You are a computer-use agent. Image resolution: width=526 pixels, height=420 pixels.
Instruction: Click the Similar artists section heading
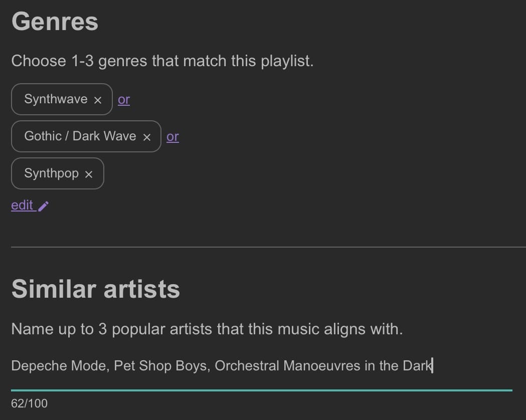click(96, 289)
